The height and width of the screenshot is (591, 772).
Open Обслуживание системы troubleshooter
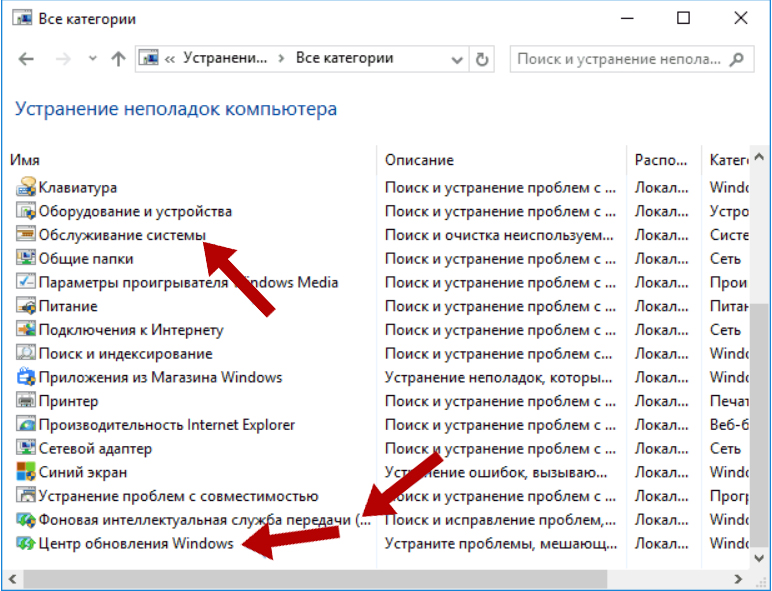[122, 235]
